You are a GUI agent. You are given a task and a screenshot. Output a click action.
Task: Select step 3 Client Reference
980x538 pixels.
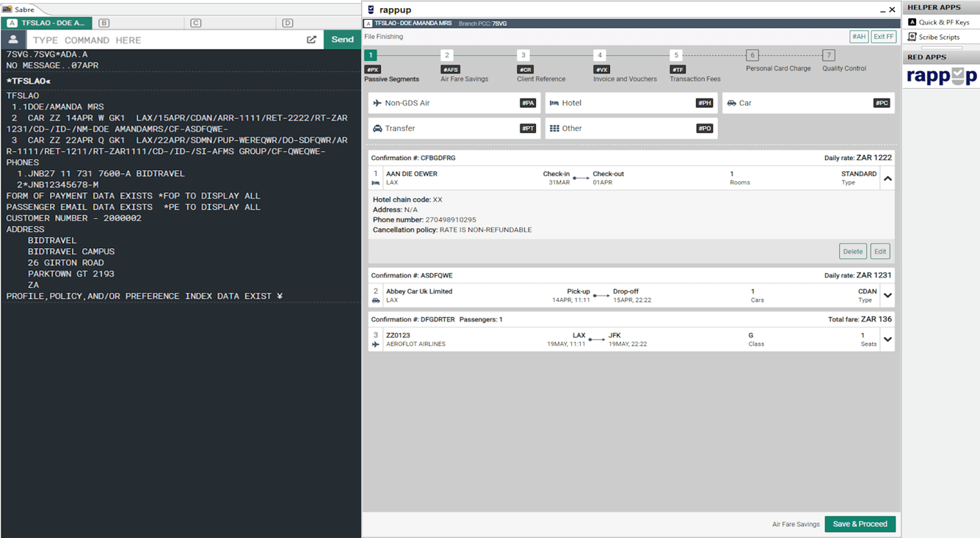click(523, 55)
